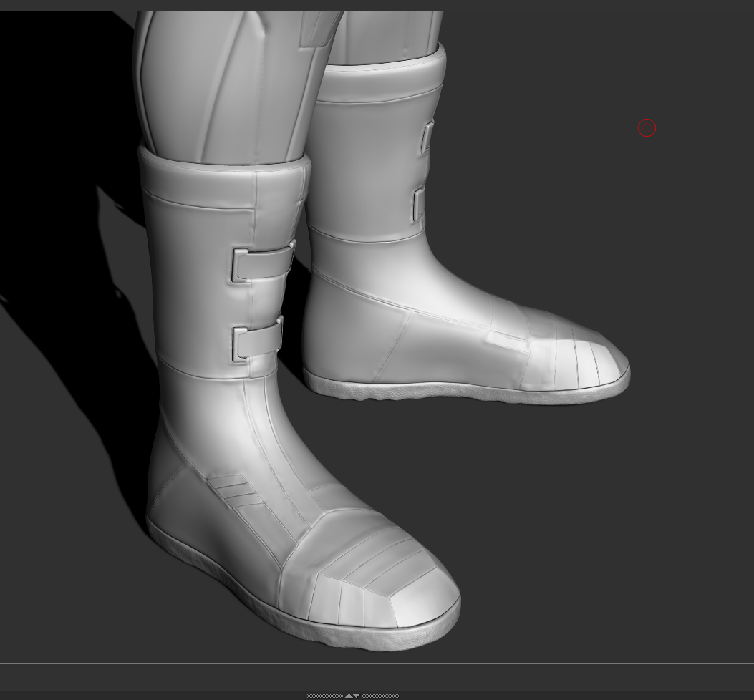Click the lower buckle strap on front boot

click(x=258, y=339)
